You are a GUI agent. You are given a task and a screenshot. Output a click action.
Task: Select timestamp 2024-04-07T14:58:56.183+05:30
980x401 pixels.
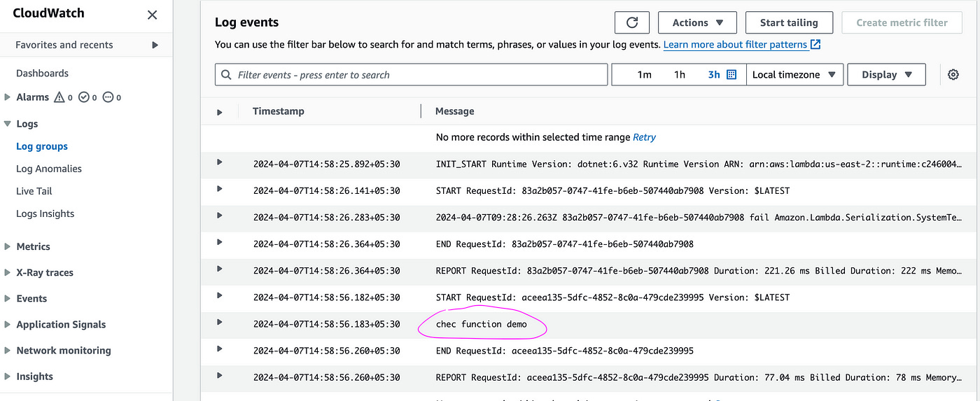(327, 324)
